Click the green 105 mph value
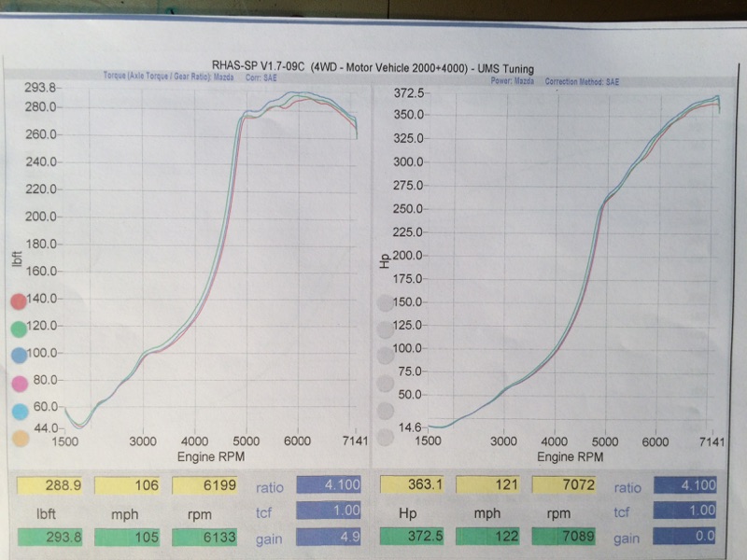The image size is (747, 560). (x=127, y=538)
